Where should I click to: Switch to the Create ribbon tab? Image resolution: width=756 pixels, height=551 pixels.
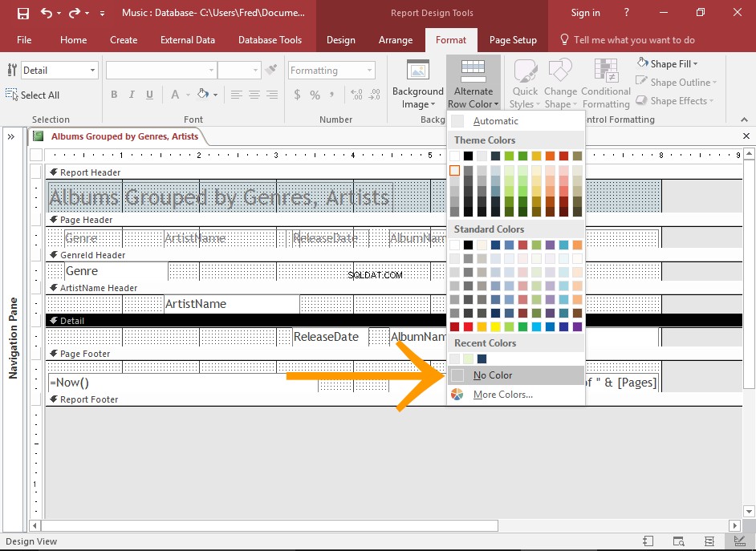click(124, 40)
